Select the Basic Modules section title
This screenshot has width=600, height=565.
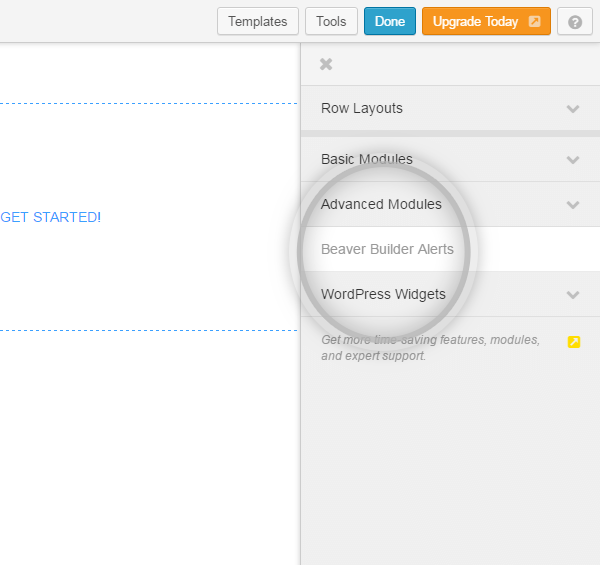coord(367,159)
